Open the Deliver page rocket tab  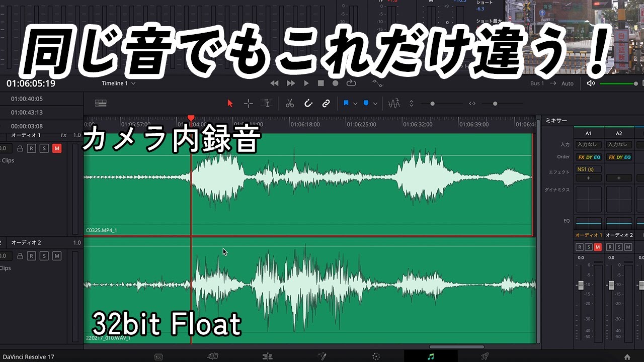485,356
